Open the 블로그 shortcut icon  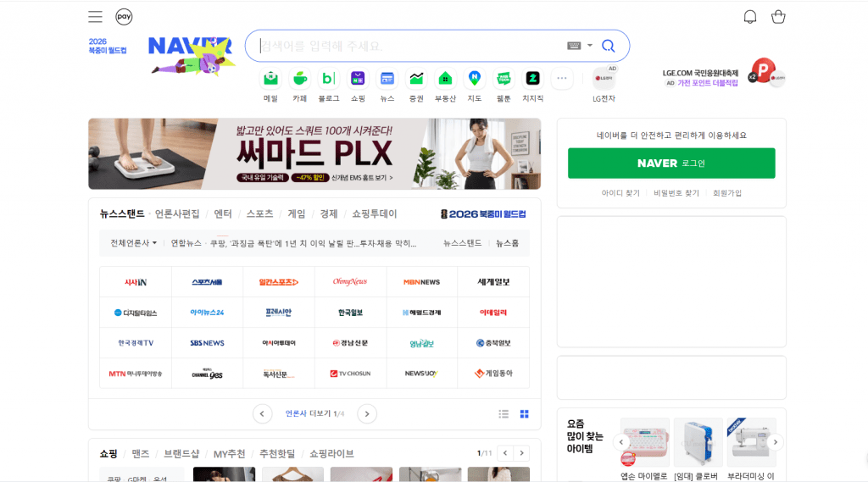329,79
